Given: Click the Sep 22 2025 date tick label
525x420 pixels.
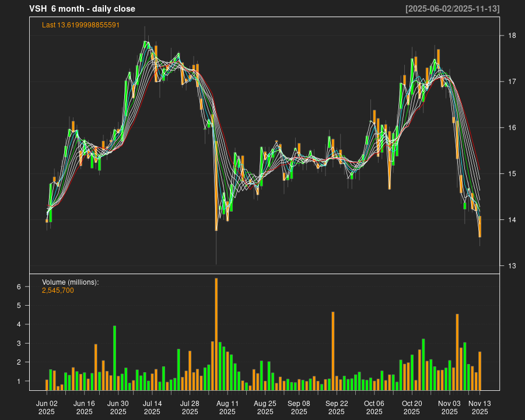Looking at the screenshot, I should pyautogui.click(x=337, y=407).
